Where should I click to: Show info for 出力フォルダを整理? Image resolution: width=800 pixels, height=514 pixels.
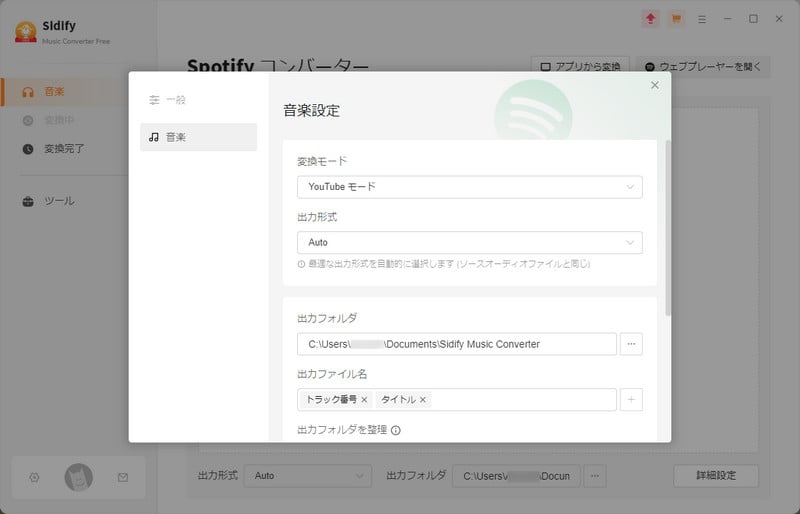pyautogui.click(x=395, y=430)
